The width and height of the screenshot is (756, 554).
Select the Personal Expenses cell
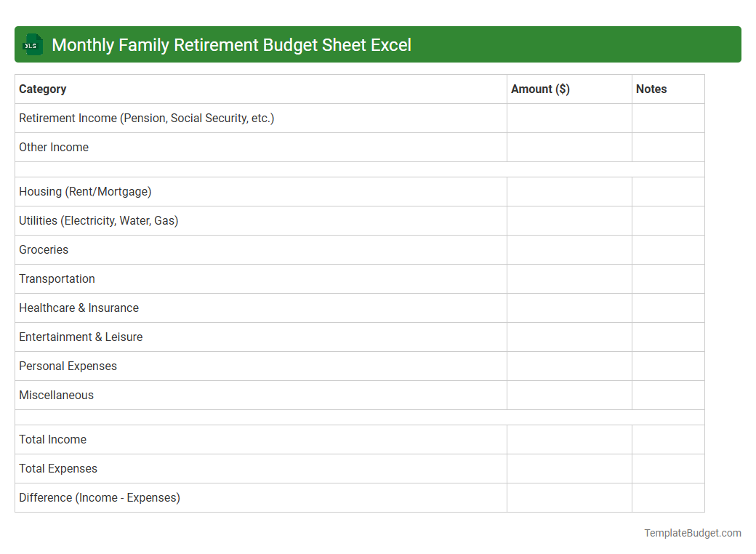(x=68, y=366)
